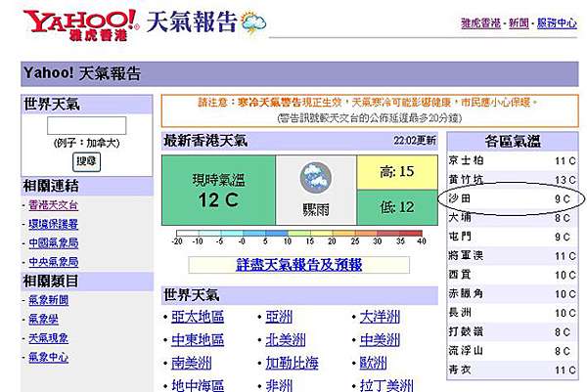The image size is (587, 392).
Task: Select the 京士柏 11 C row
Action: 512,161
